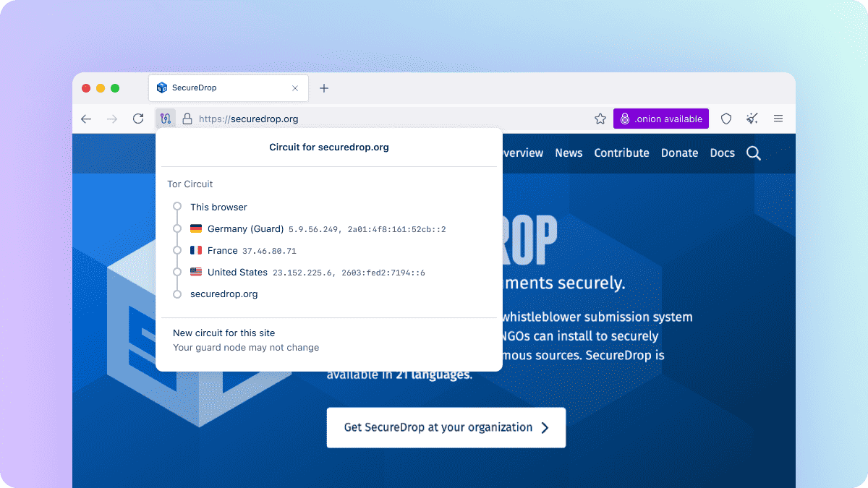Click the macOS green fullscreen window button
Viewport: 868px width, 488px height.
point(115,88)
